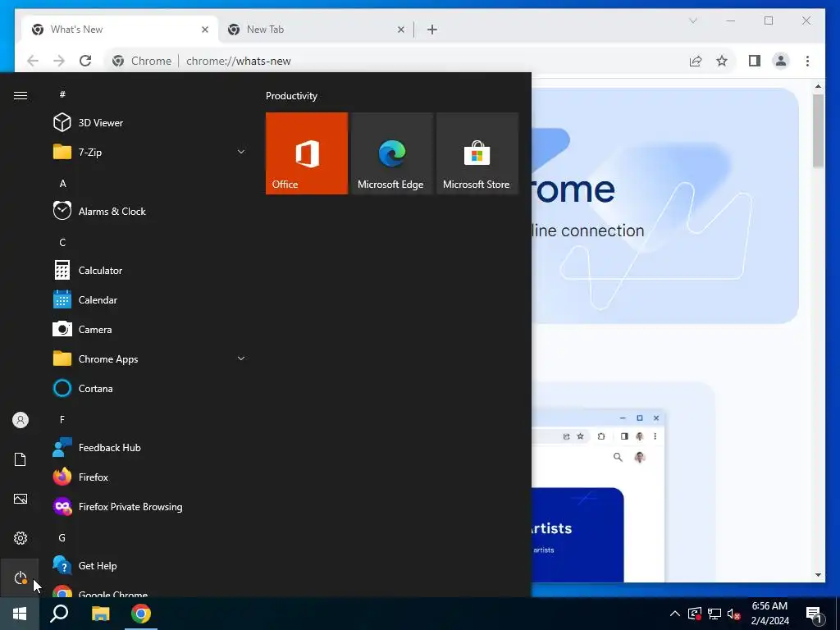Open the user account icon in Start sidebar
The width and height of the screenshot is (840, 630).
tap(21, 420)
